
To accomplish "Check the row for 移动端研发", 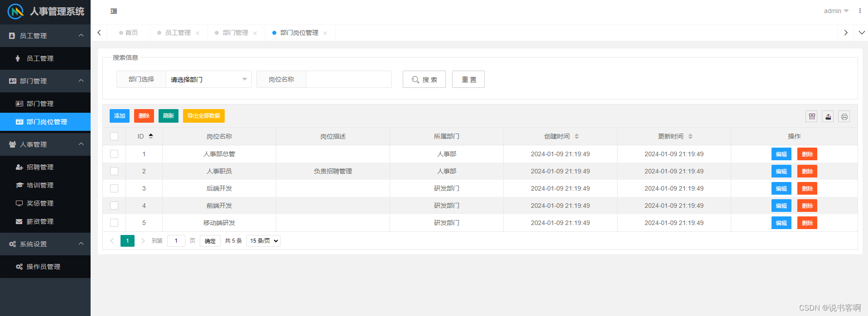I will tap(114, 223).
